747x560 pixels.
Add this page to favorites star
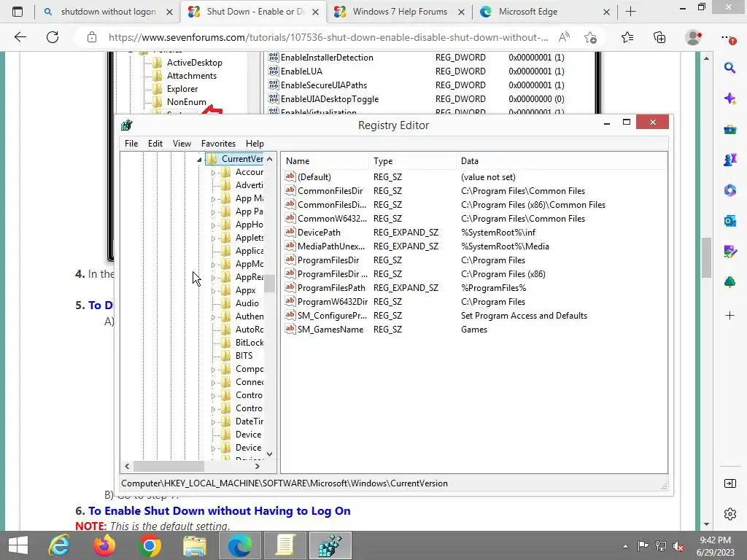(590, 37)
